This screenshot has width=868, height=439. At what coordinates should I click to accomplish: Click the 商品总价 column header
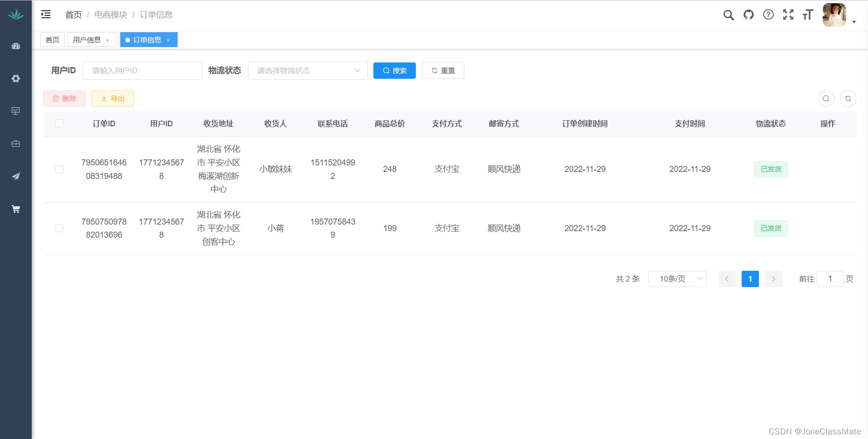coord(390,123)
